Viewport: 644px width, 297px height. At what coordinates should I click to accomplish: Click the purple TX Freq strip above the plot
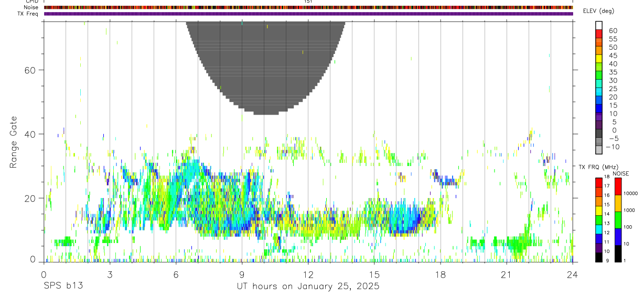click(x=308, y=14)
